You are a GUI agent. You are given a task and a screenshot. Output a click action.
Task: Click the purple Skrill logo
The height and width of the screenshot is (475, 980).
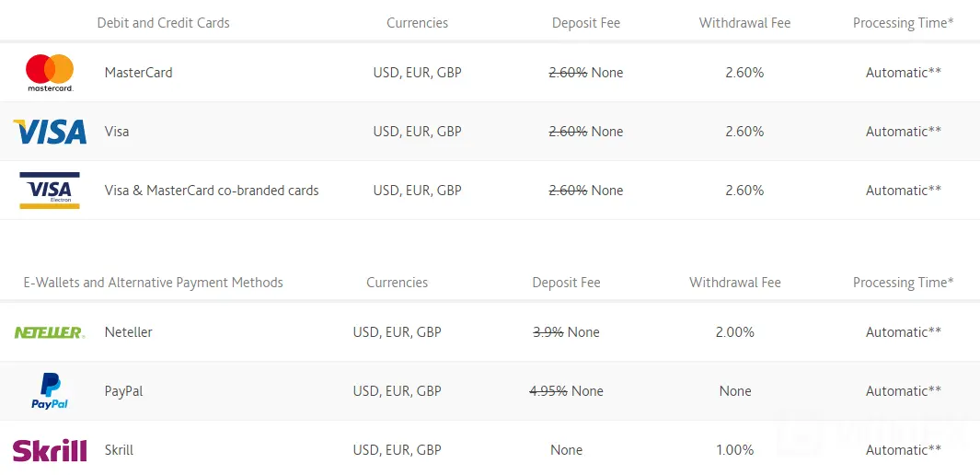(x=50, y=450)
